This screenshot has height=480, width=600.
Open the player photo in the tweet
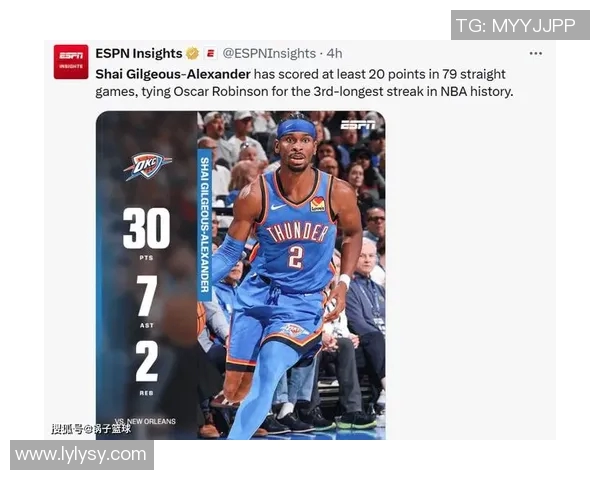[291, 275]
